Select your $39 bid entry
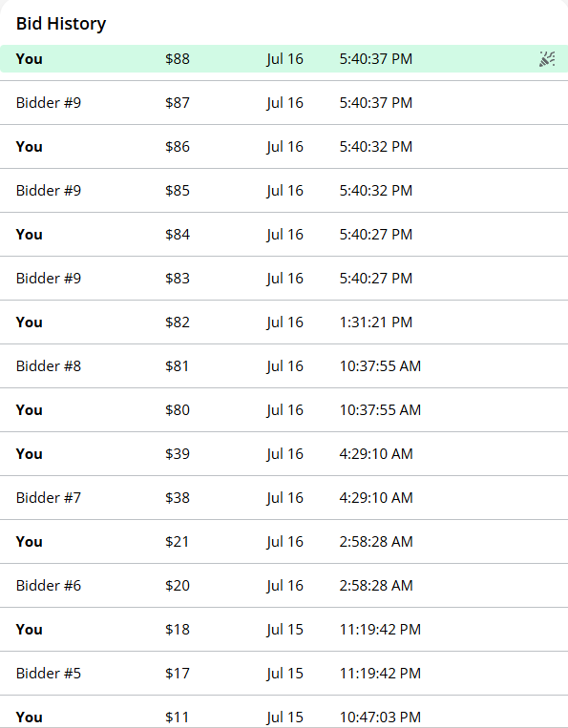This screenshot has width=568, height=728. pos(284,453)
